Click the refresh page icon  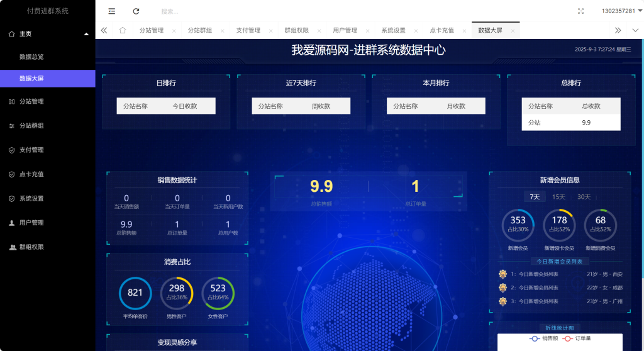(x=136, y=11)
